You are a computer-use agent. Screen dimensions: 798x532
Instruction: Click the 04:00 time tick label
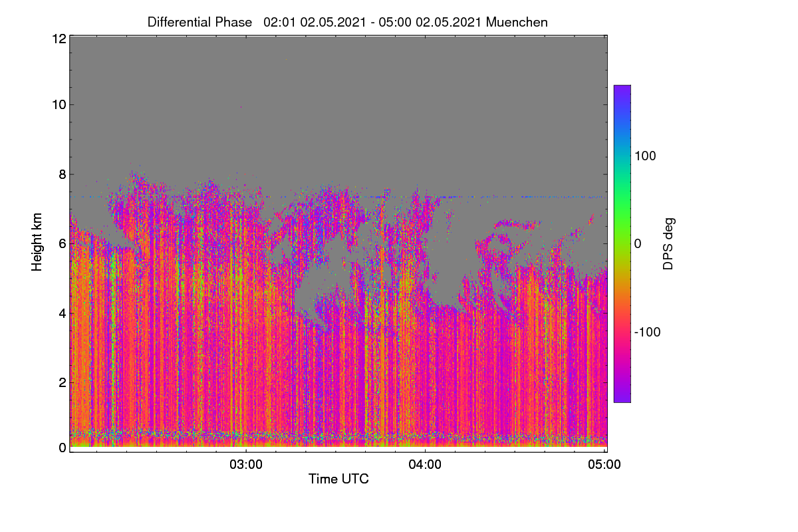pos(425,465)
